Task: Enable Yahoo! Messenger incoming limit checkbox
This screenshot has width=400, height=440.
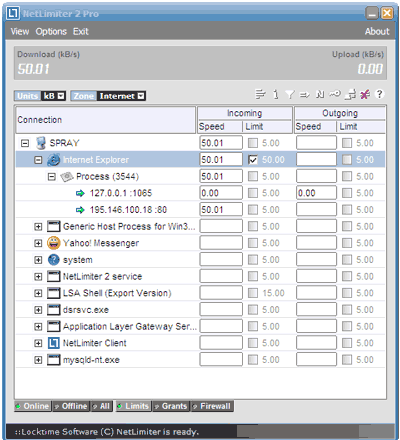Action: (x=253, y=243)
